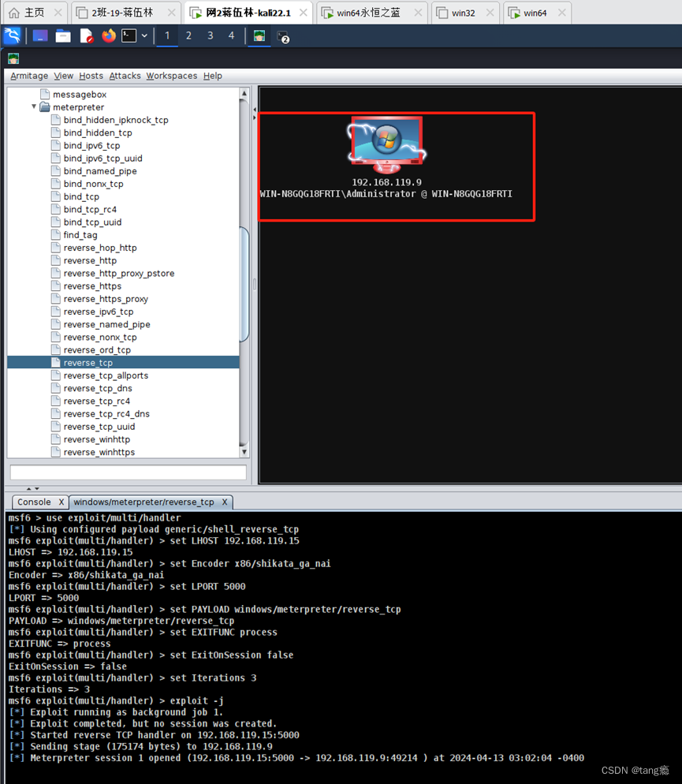The width and height of the screenshot is (682, 784).
Task: Select bind_tcp_rc4 payload
Action: [x=90, y=210]
